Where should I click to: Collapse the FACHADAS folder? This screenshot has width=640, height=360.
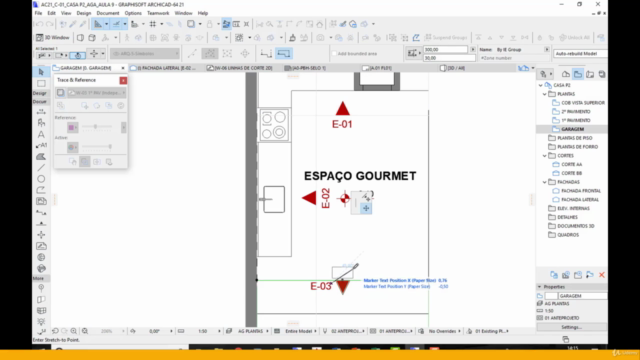click(x=545, y=182)
